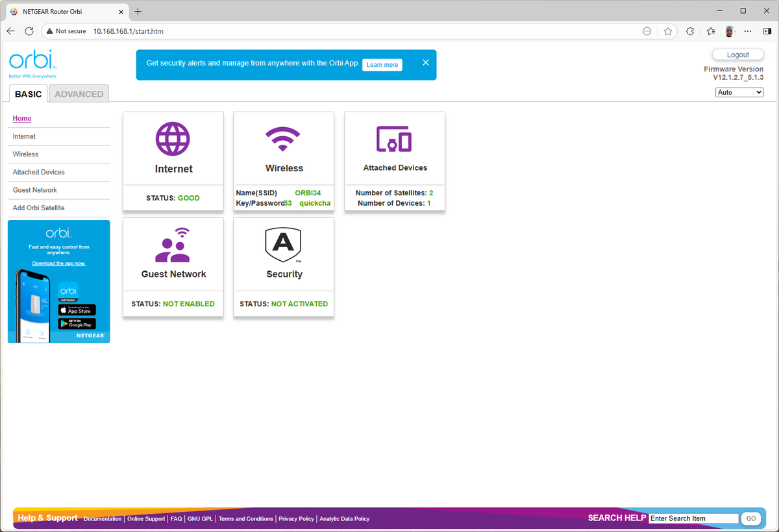
Task: Open the browser sidebar icon
Action: click(767, 31)
